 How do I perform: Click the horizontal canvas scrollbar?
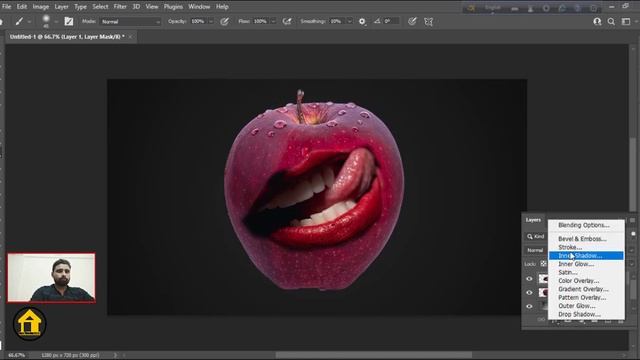coord(373,355)
